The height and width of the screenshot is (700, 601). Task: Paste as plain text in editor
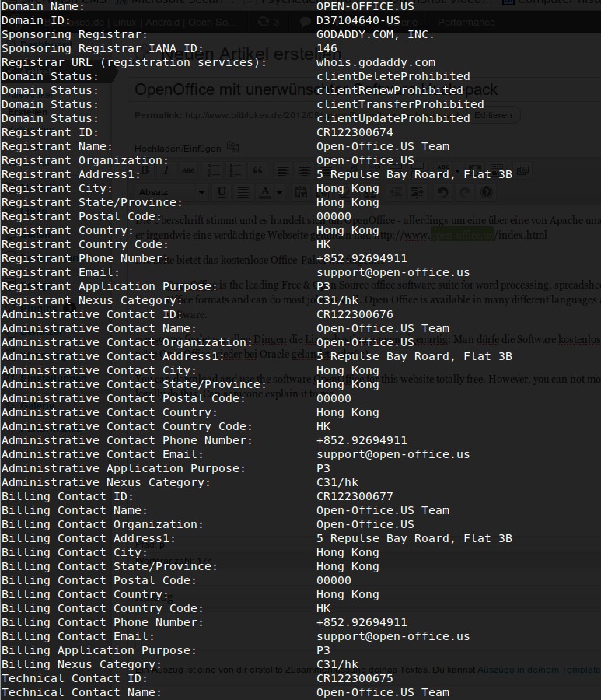(x=301, y=192)
